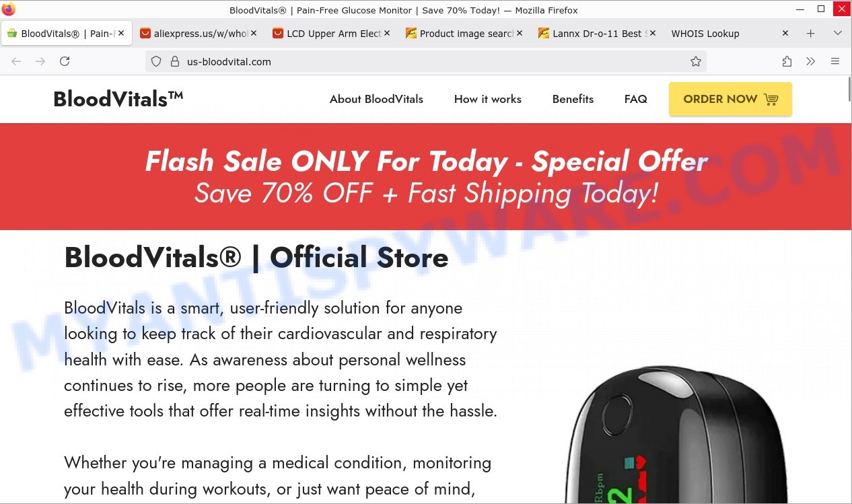Open the Extensions puzzle icon
Image resolution: width=852 pixels, height=504 pixels.
787,61
